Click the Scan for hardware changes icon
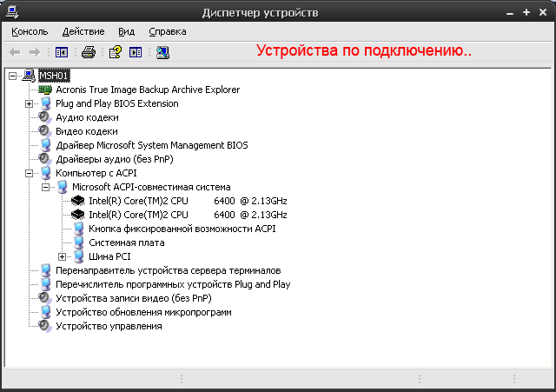 (x=162, y=52)
